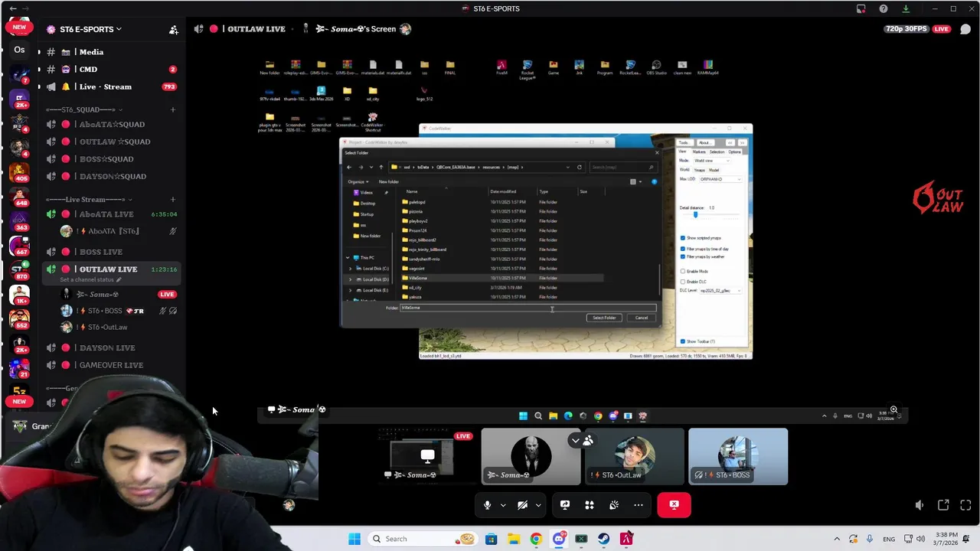This screenshot has width=980, height=551.
Task: Open the server icon with the 552 badge
Action: [19, 318]
